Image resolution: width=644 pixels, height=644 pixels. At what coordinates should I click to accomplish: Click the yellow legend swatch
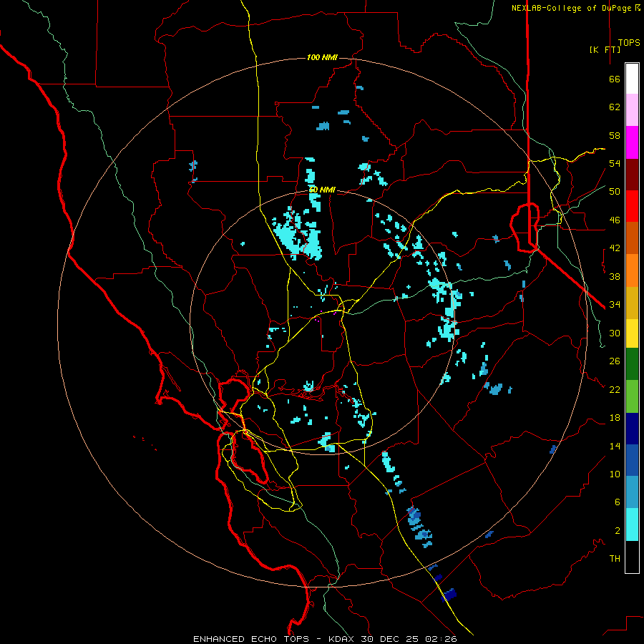[x=632, y=333]
